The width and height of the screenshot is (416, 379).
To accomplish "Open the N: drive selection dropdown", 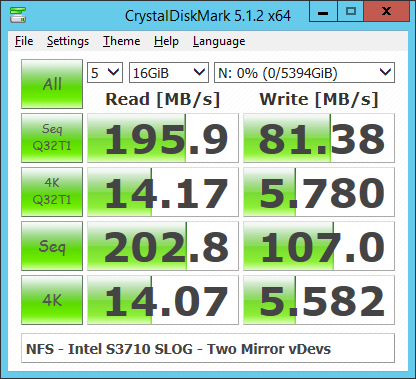I will 304,72.
